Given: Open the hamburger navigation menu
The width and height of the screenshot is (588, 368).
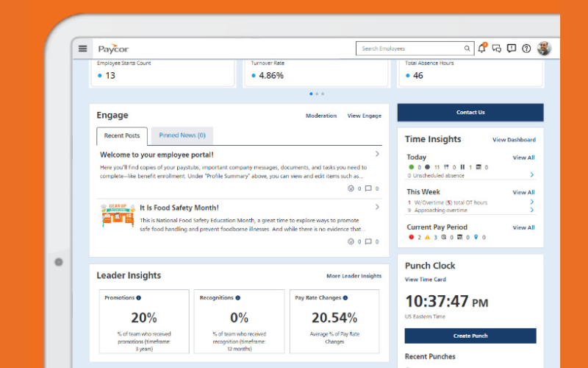Looking at the screenshot, I should 82,49.
